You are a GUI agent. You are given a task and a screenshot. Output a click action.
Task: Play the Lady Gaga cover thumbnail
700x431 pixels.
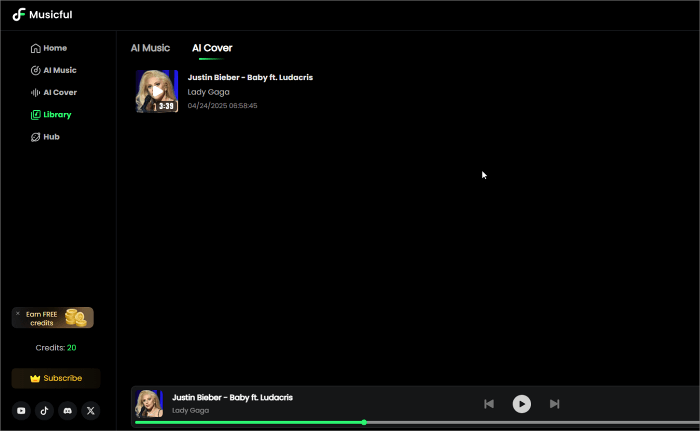click(157, 91)
